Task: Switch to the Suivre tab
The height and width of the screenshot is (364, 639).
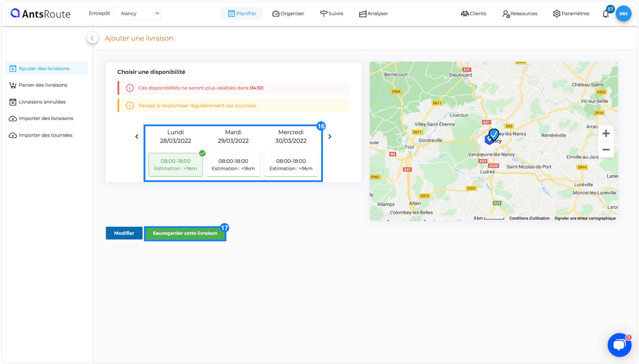Action: pos(332,14)
